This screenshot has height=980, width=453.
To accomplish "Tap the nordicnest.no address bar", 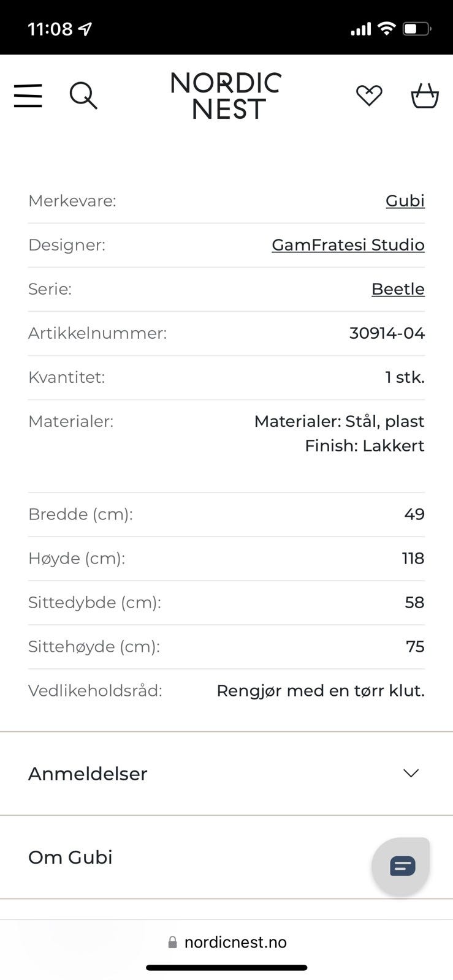I will click(235, 942).
